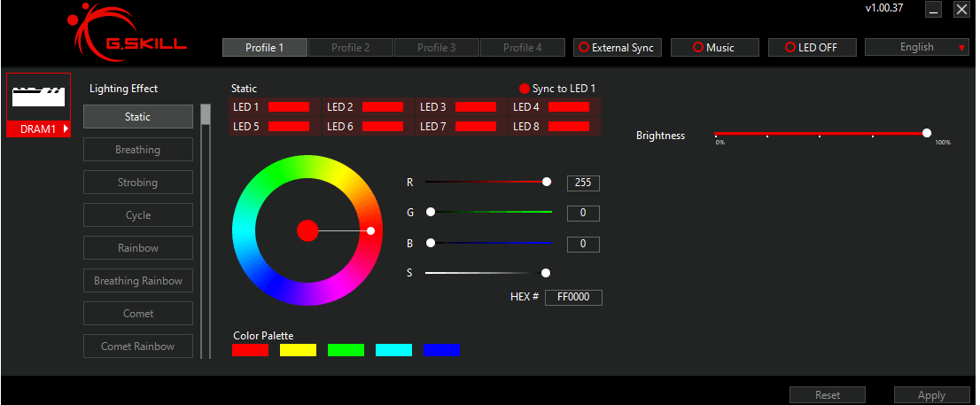Viewport: 980px width, 405px height.
Task: Select the LED 6 color indicator
Action: (383, 127)
